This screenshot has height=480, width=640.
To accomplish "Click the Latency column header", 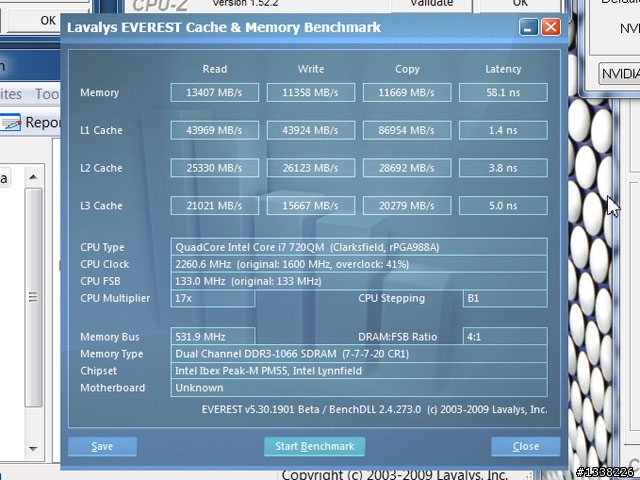I will pyautogui.click(x=503, y=69).
